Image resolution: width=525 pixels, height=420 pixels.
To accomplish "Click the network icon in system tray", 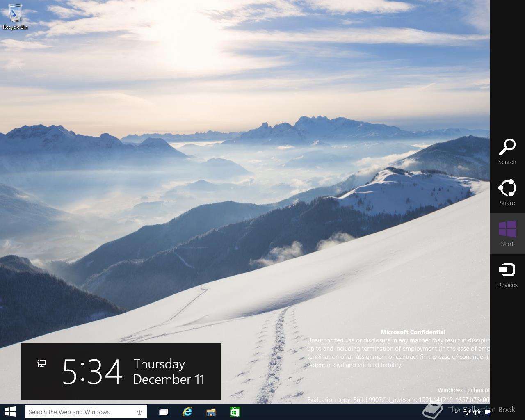I will point(467,412).
